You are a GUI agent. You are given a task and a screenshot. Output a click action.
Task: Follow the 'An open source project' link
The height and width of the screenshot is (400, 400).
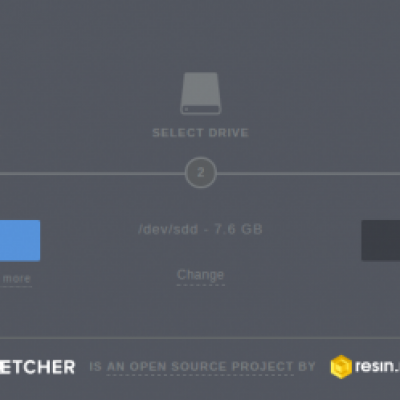coord(200,367)
